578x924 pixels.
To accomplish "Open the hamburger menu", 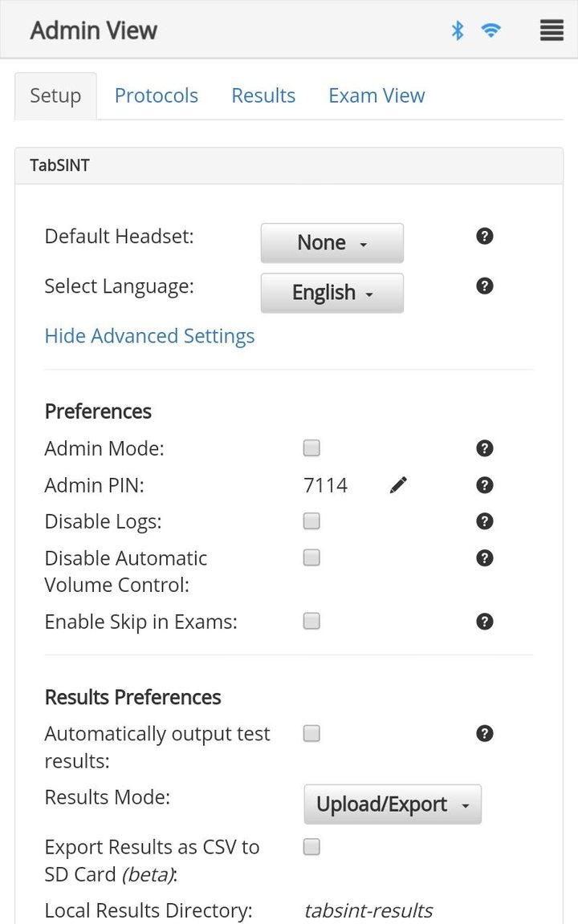I will tap(551, 30).
